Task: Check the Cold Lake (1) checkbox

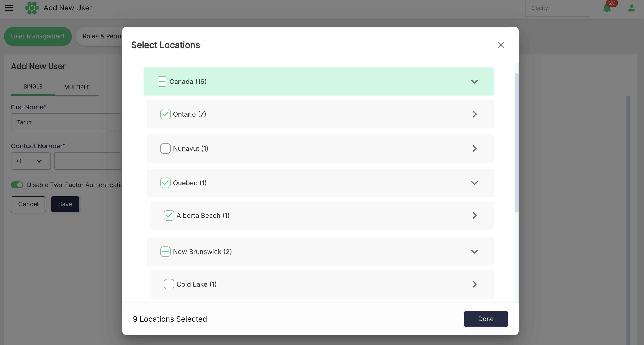Action: pyautogui.click(x=169, y=284)
